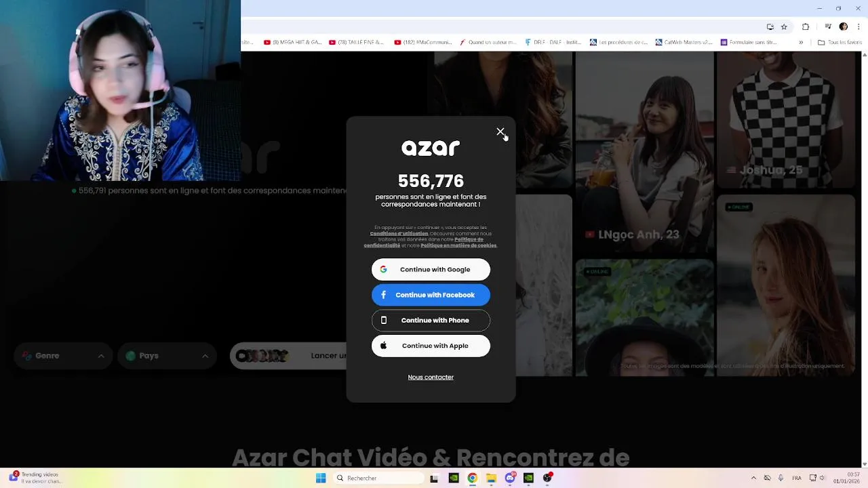Expand the Pays dropdown
Viewport: 868px width, 488px height.
click(x=167, y=356)
